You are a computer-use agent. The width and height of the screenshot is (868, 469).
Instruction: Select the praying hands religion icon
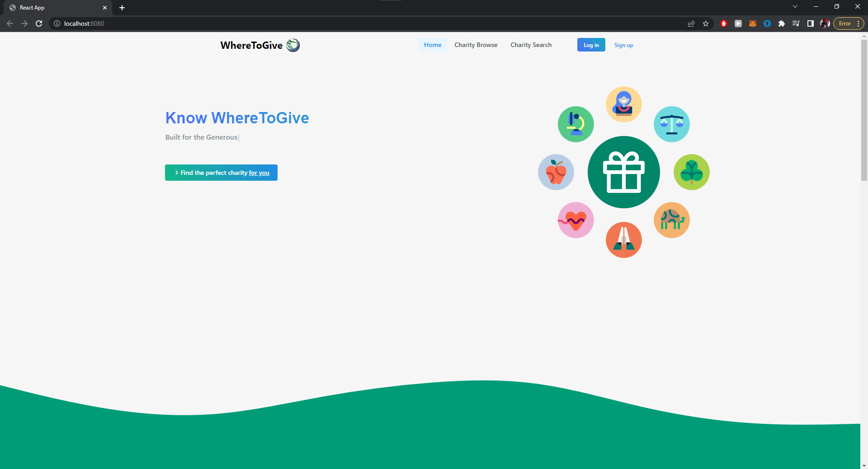tap(623, 239)
